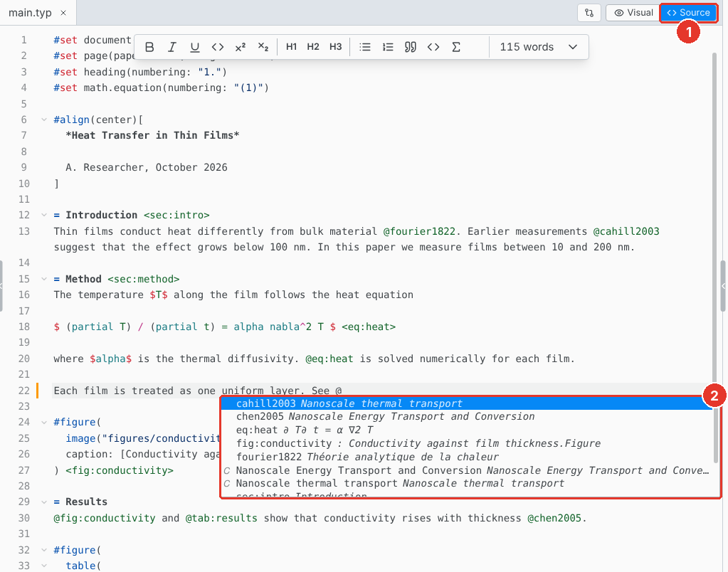
Task: Click the <sec:method> label on line 15
Action: (x=144, y=279)
